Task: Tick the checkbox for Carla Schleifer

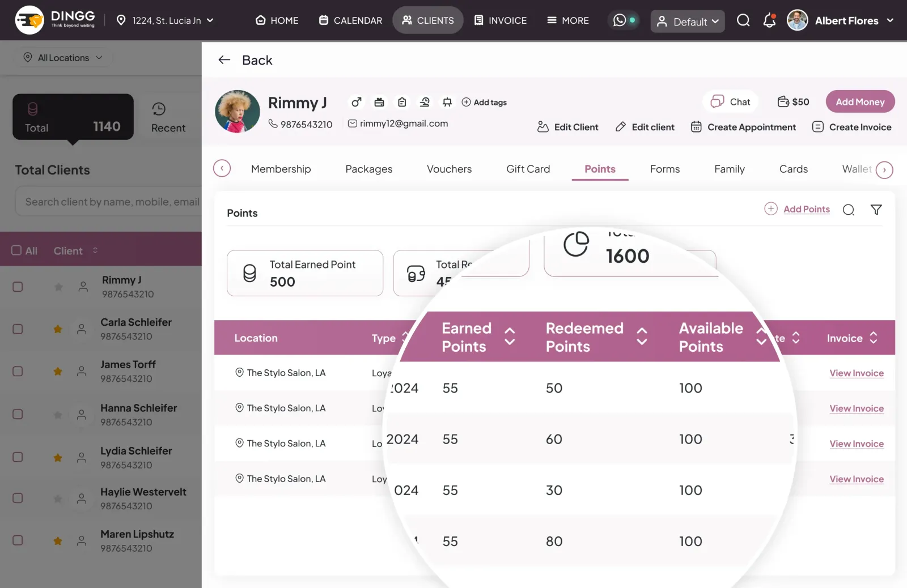Action: pos(18,329)
